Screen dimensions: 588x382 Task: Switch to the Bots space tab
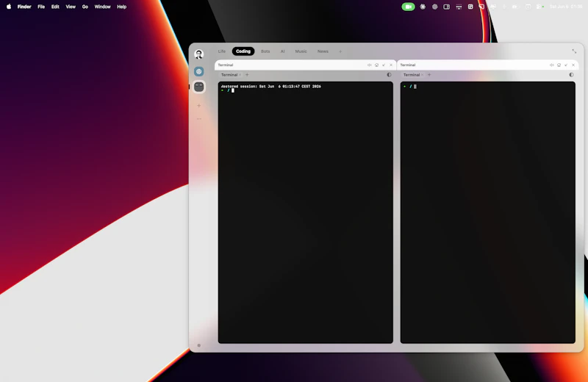pyautogui.click(x=265, y=51)
